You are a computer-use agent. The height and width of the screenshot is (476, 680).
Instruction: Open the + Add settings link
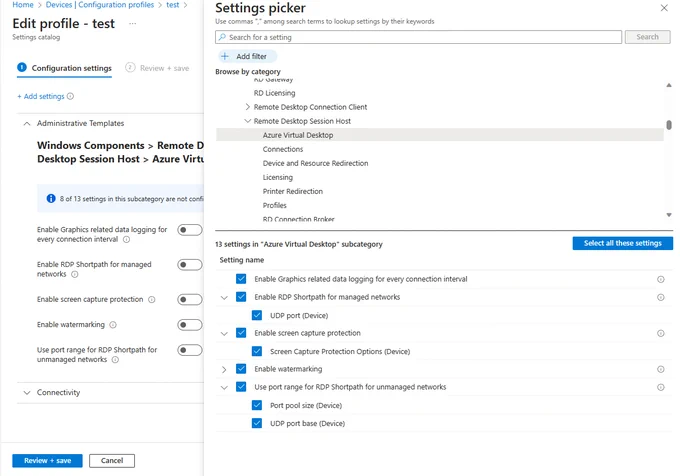tap(41, 96)
